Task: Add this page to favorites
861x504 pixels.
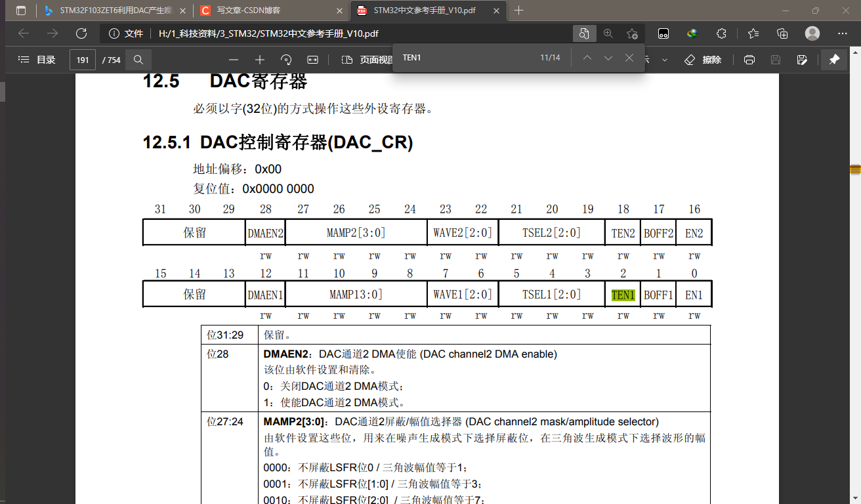Action: (x=632, y=33)
